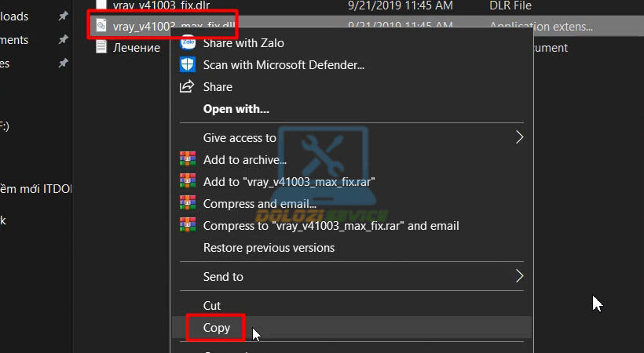Image resolution: width=644 pixels, height=353 pixels.
Task: Click the Share arrow icon
Action: 187,86
